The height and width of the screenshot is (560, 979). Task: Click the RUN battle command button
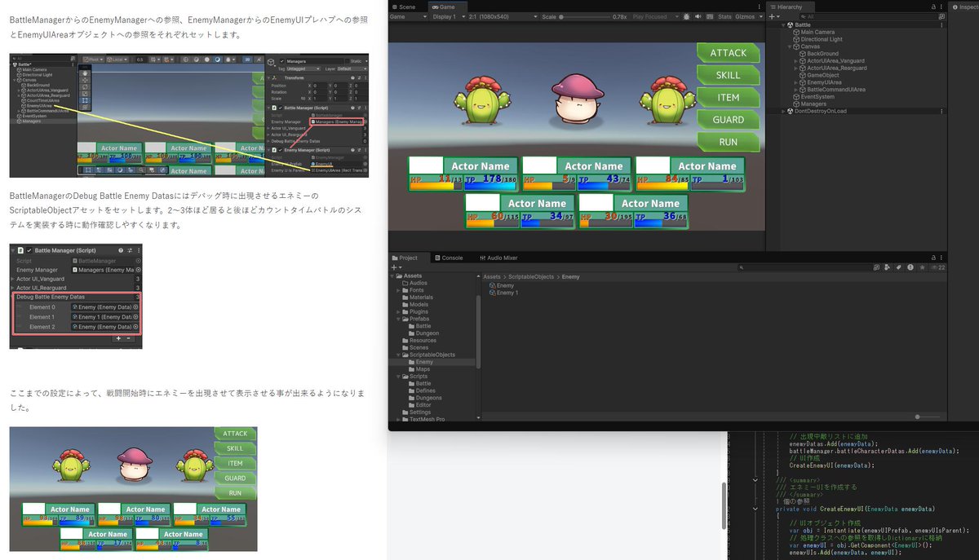[728, 142]
